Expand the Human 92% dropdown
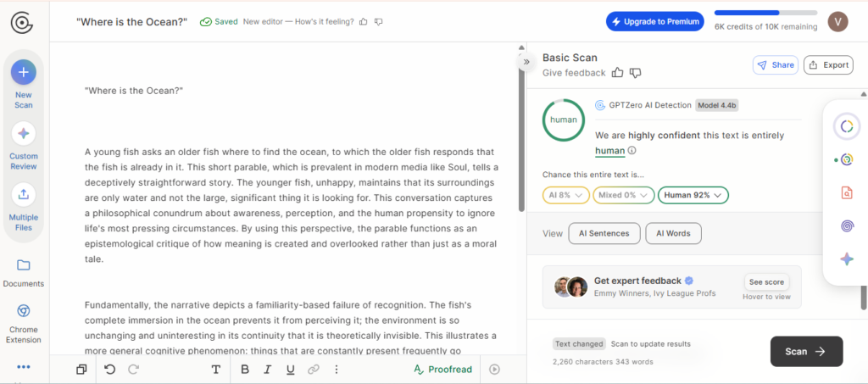Image resolution: width=868 pixels, height=384 pixels. coord(693,195)
